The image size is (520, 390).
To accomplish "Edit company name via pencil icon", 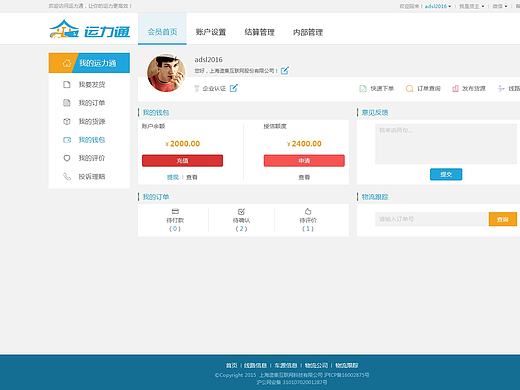I will [285, 71].
